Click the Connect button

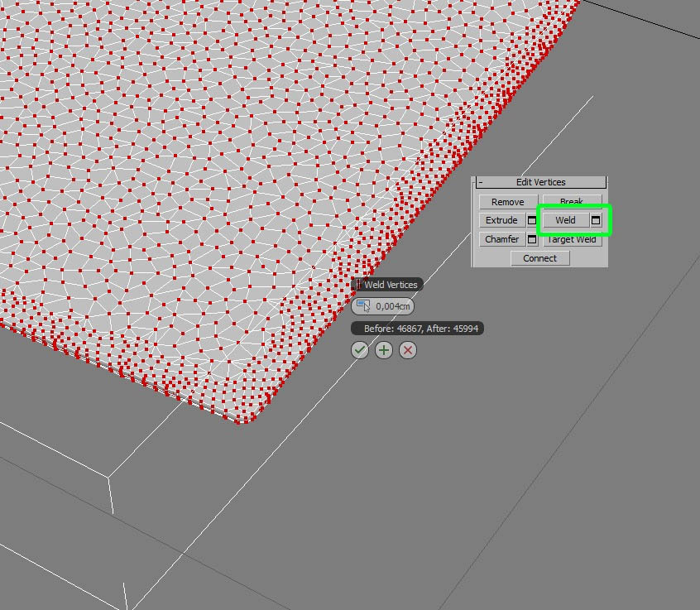point(539,258)
